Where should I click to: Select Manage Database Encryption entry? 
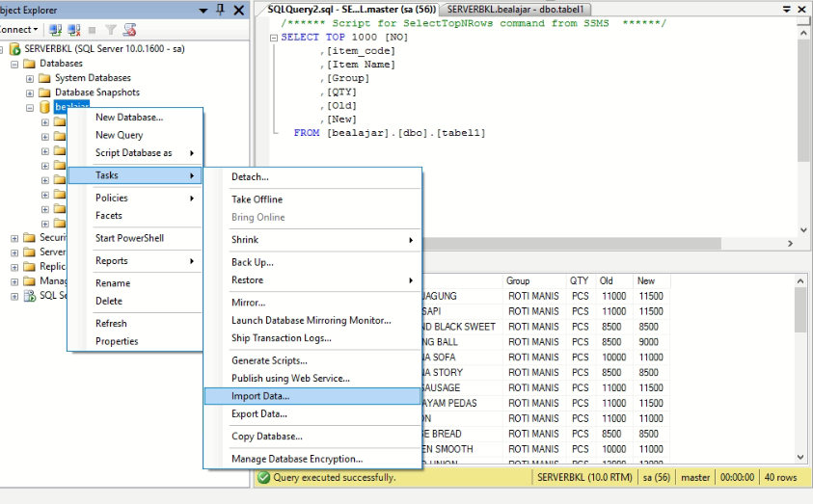click(312, 459)
